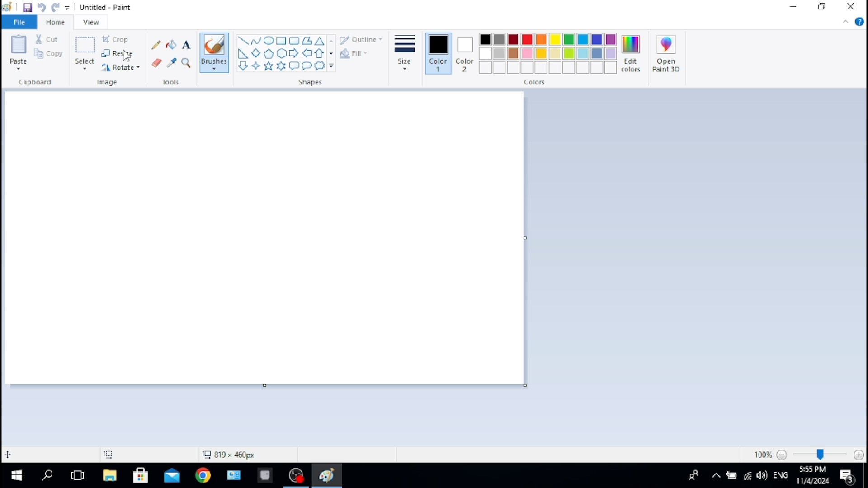
Task: Select the Pencil tool
Action: pos(156,45)
